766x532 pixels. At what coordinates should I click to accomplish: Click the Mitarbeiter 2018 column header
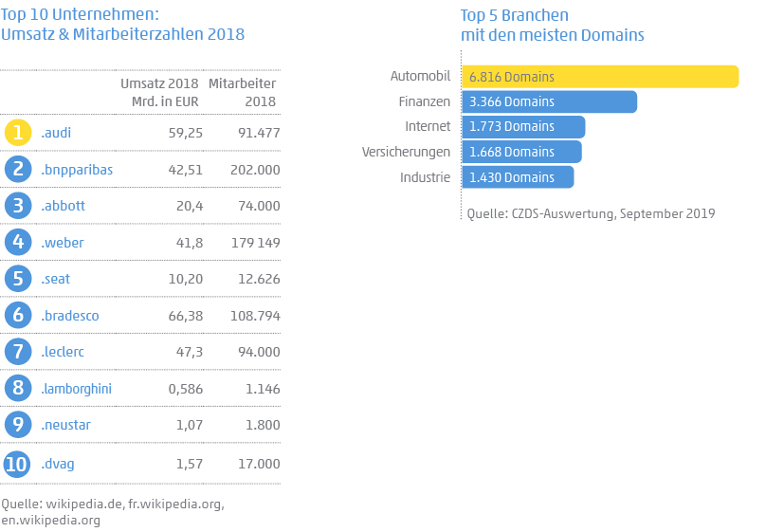click(244, 92)
